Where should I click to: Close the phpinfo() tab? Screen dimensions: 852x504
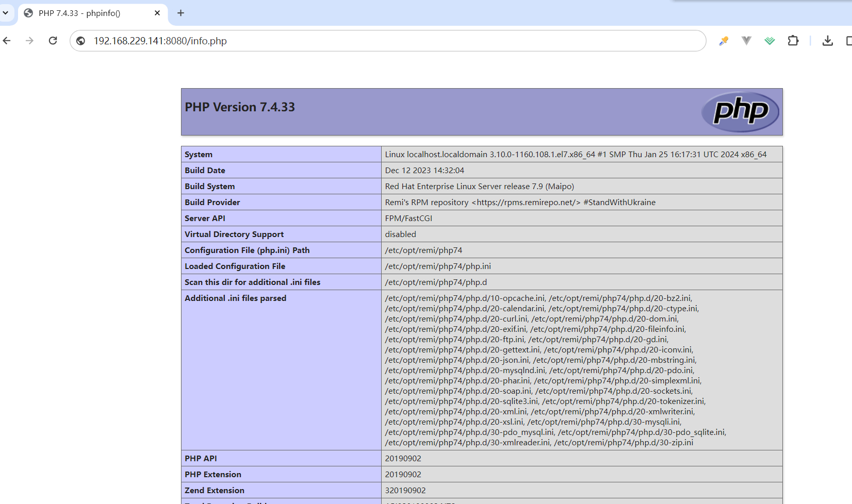[x=157, y=13]
